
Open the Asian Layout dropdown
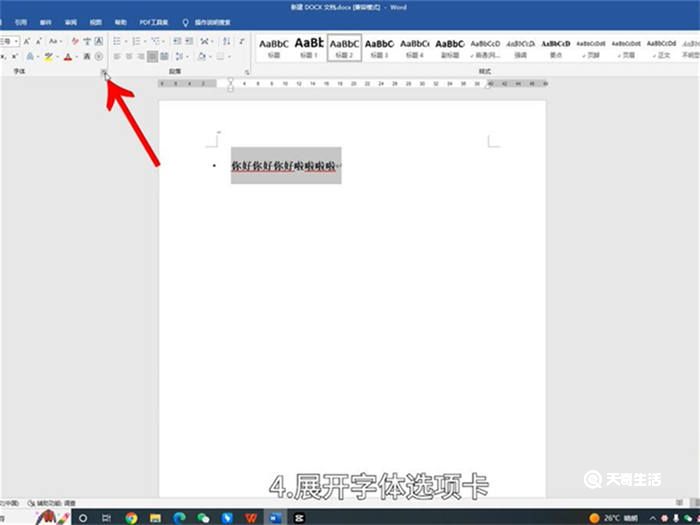(206, 42)
